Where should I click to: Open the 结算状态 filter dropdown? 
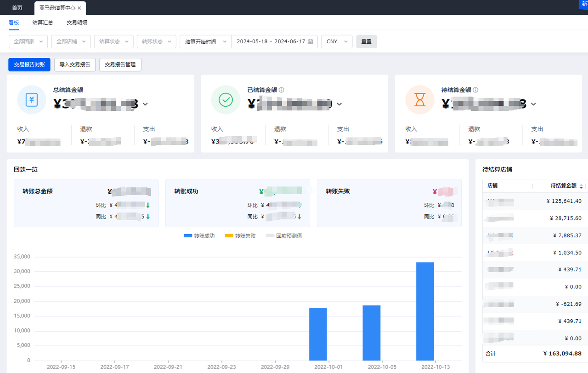113,41
